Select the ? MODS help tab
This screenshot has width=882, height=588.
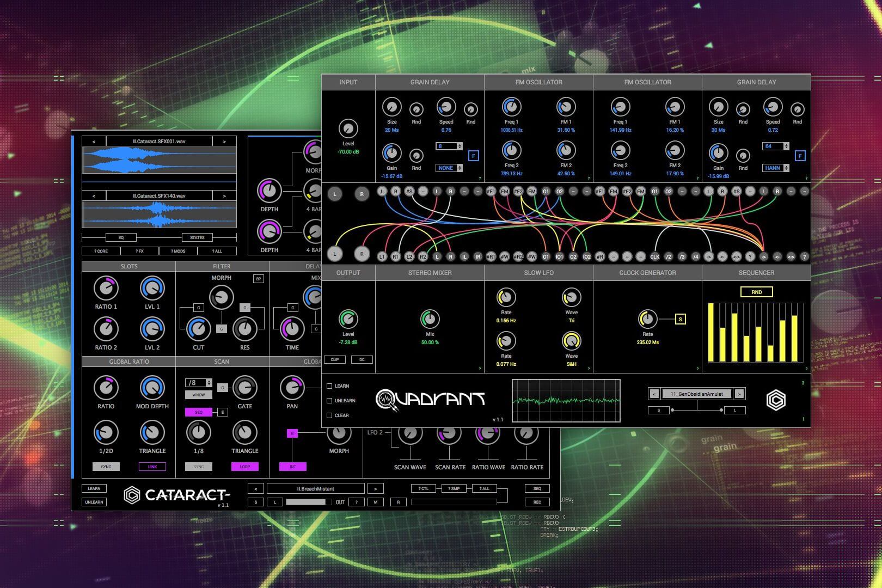pyautogui.click(x=178, y=251)
